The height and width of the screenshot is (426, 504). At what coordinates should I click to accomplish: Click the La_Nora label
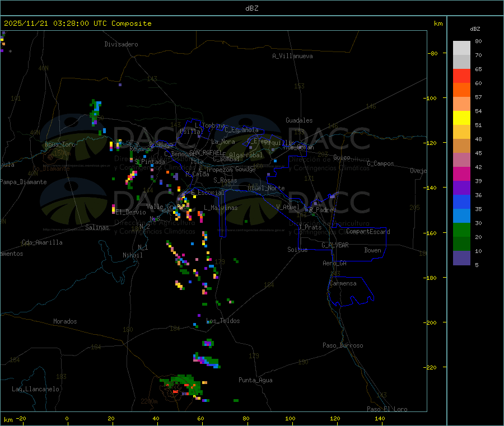click(x=223, y=142)
